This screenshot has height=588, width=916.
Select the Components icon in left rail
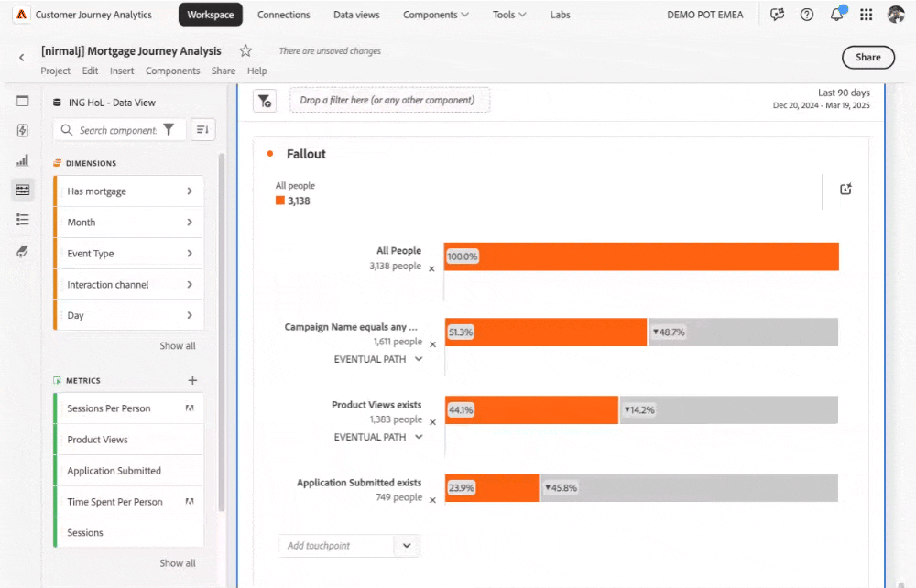coord(23,190)
